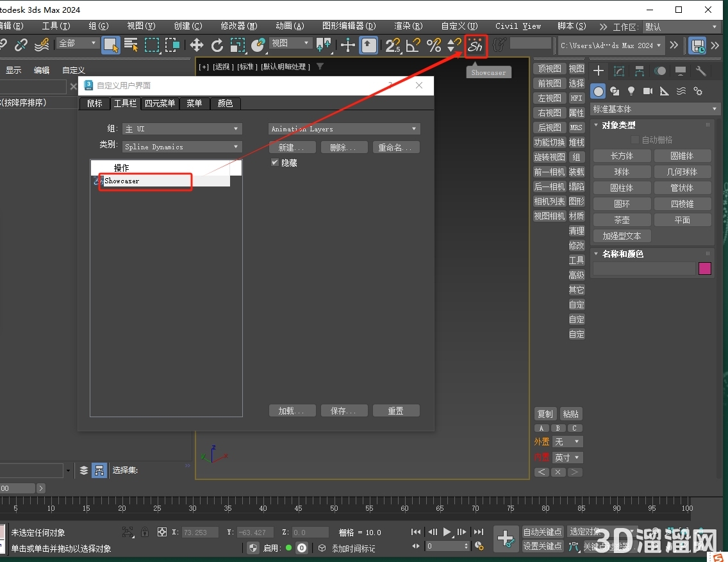Disable the 隐藏 checkbox in the dialog
This screenshot has height=562, width=728.
tap(275, 162)
